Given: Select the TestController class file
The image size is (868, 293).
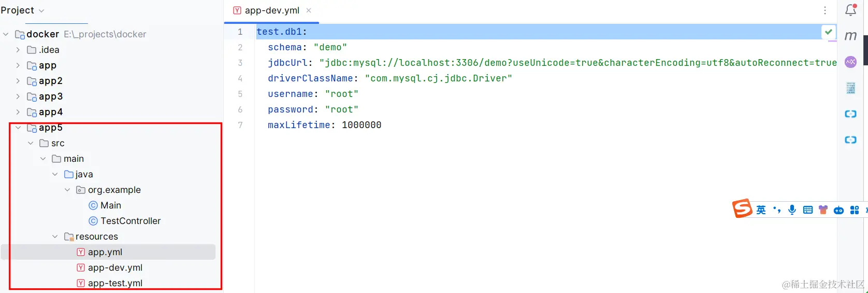Looking at the screenshot, I should tap(131, 221).
